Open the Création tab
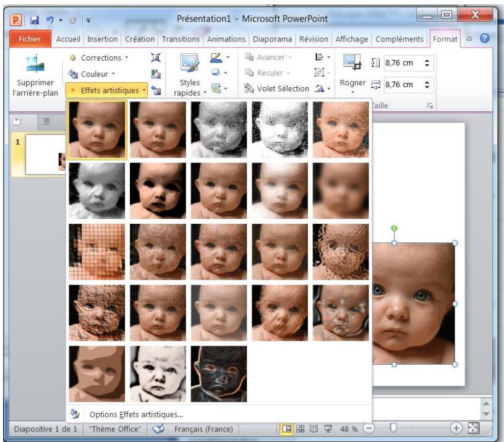This screenshot has width=504, height=442. click(x=140, y=39)
